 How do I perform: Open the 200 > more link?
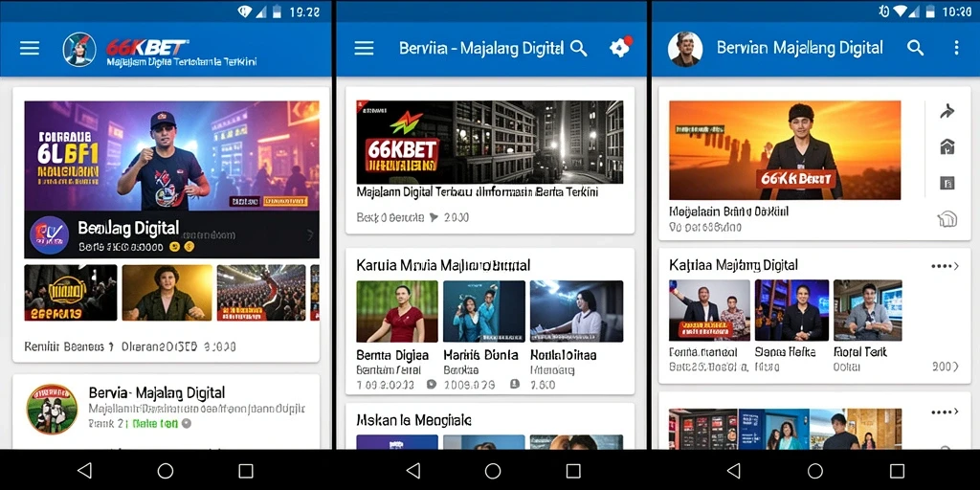(946, 367)
